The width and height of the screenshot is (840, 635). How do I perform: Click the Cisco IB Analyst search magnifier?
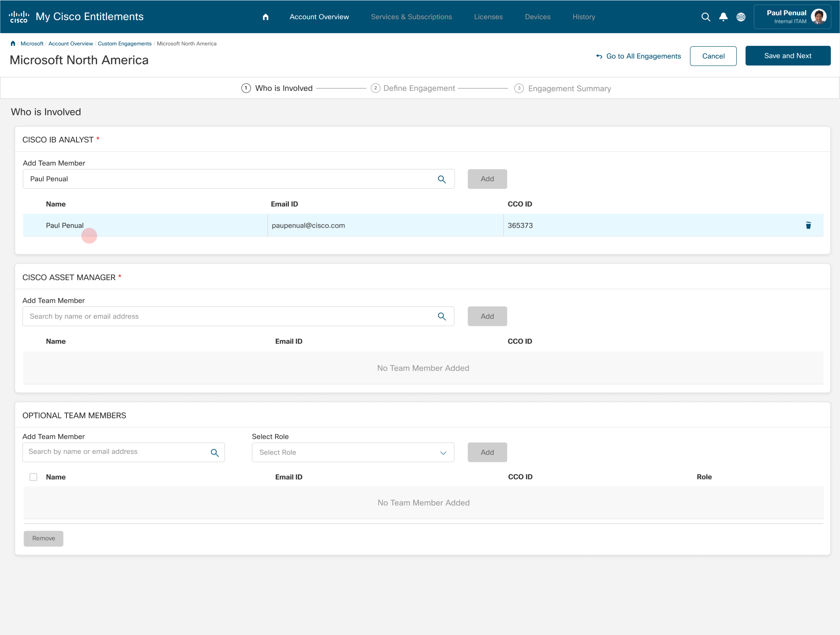pyautogui.click(x=442, y=179)
